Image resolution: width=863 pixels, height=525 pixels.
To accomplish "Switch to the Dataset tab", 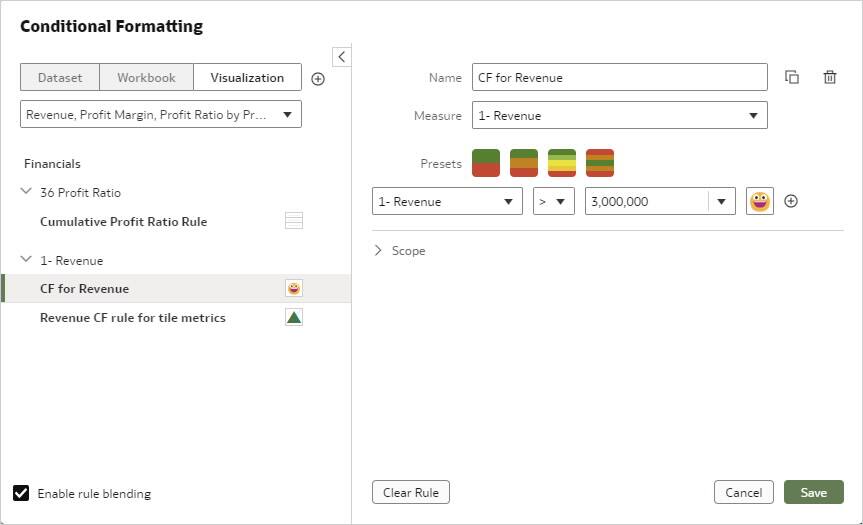I will pyautogui.click(x=59, y=77).
